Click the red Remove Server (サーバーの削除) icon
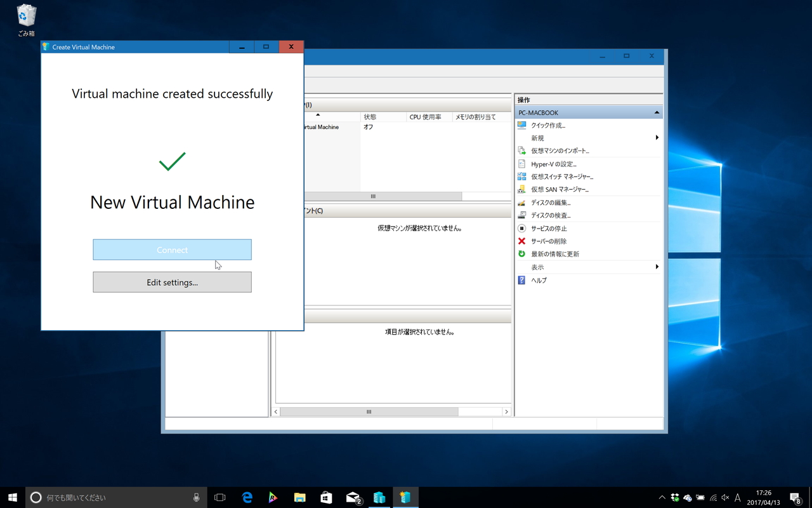The width and height of the screenshot is (812, 508). point(522,241)
